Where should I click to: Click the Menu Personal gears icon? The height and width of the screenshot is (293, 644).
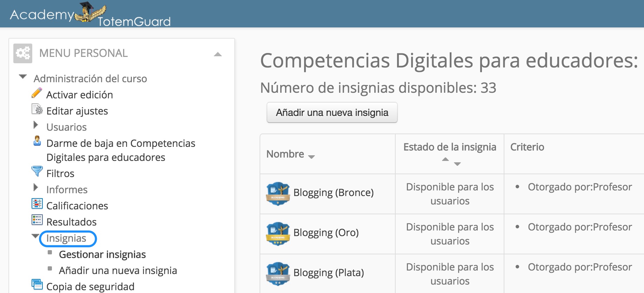coord(23,53)
